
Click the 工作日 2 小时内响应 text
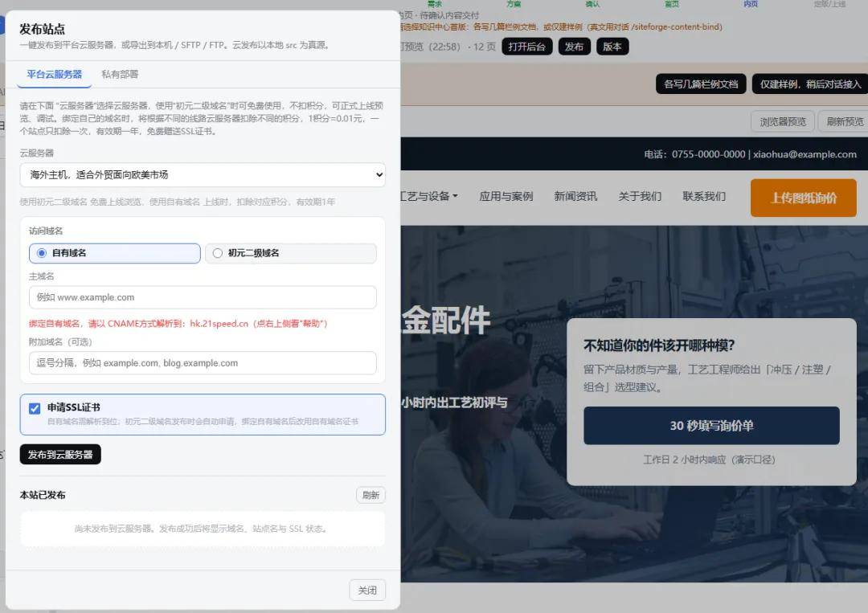tap(709, 460)
